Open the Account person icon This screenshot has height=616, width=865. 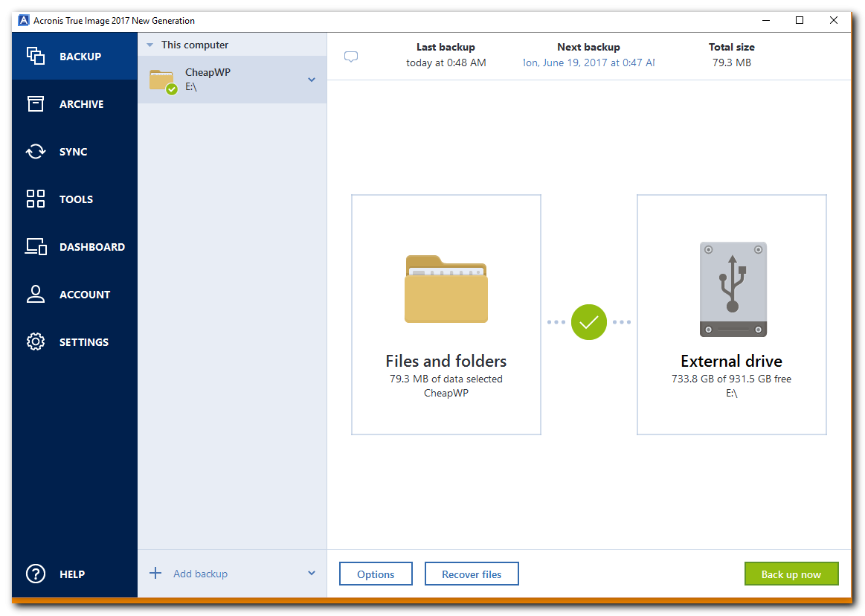point(36,295)
